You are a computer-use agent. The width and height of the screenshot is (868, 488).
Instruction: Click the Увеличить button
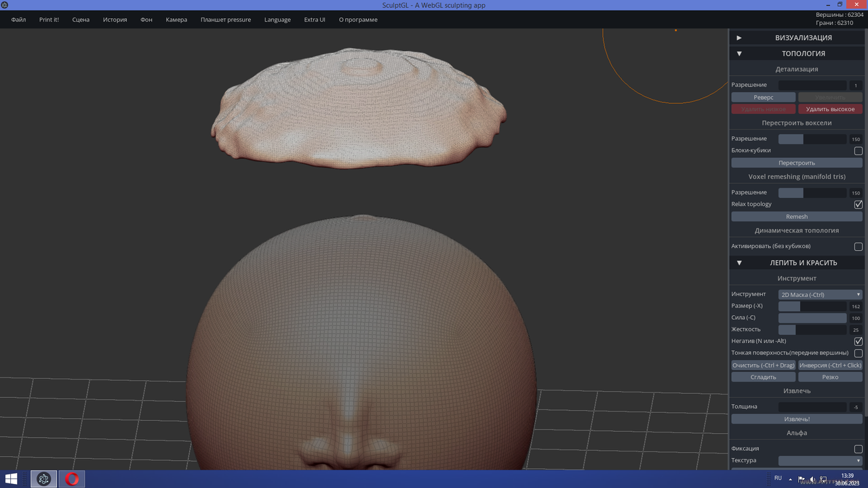pyautogui.click(x=830, y=97)
